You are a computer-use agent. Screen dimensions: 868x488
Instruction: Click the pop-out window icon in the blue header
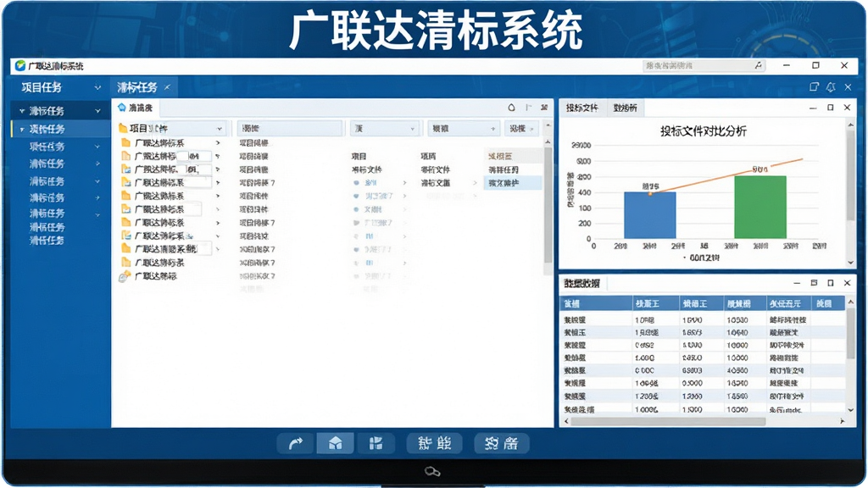[814, 87]
